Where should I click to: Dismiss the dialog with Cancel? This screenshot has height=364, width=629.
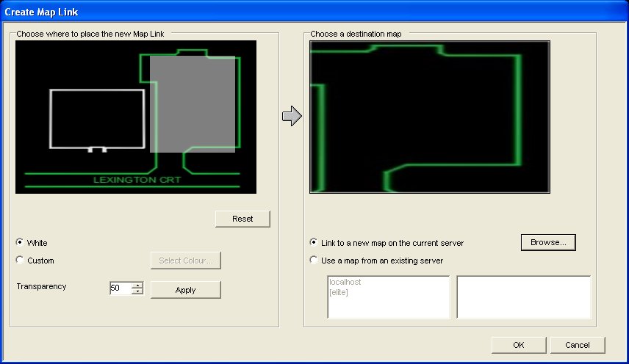(x=578, y=345)
